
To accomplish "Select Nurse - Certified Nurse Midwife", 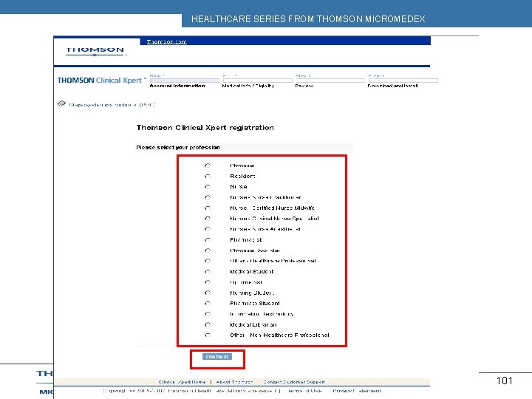I will 208,208.
